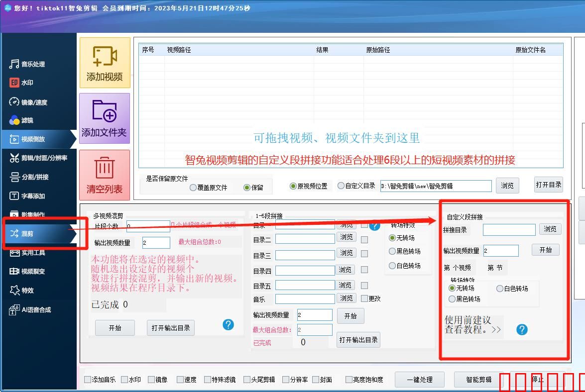Click the 清空列表 clear list button

(x=105, y=175)
